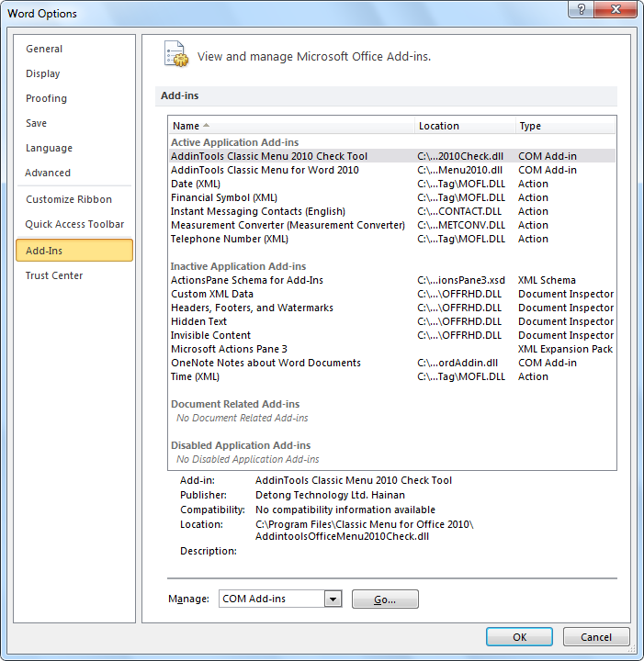Go to the Advanced category
The height and width of the screenshot is (661, 644).
click(x=74, y=173)
